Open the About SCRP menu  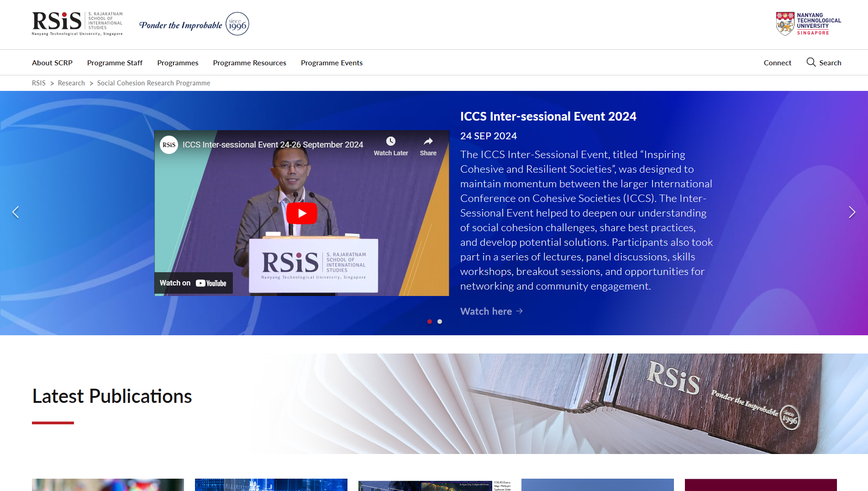click(52, 63)
